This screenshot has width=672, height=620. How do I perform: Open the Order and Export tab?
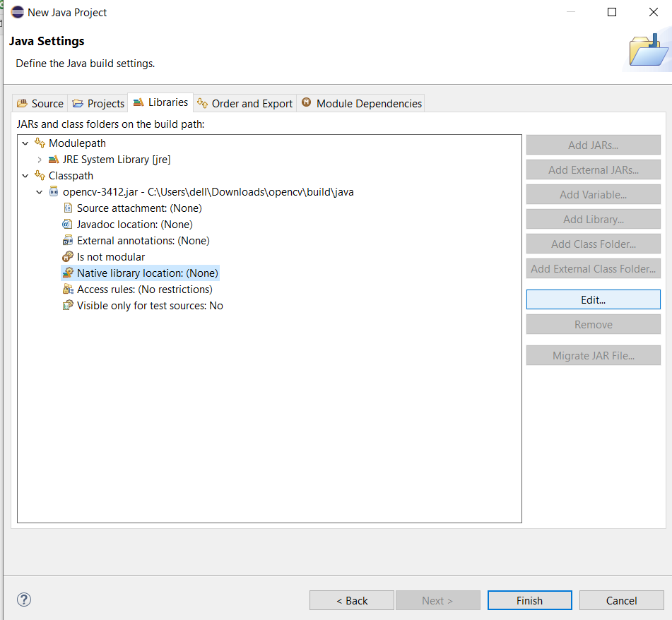click(x=245, y=104)
